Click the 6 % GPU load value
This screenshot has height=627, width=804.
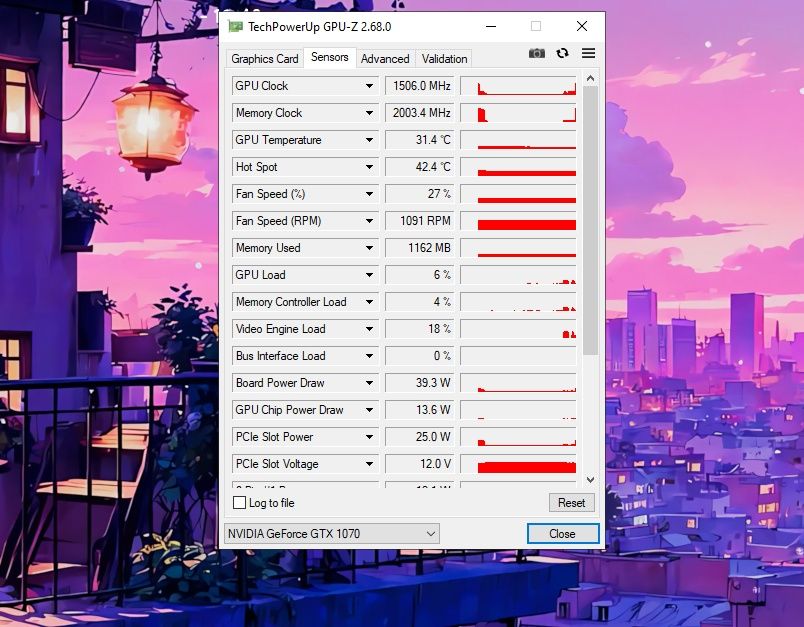pos(419,275)
